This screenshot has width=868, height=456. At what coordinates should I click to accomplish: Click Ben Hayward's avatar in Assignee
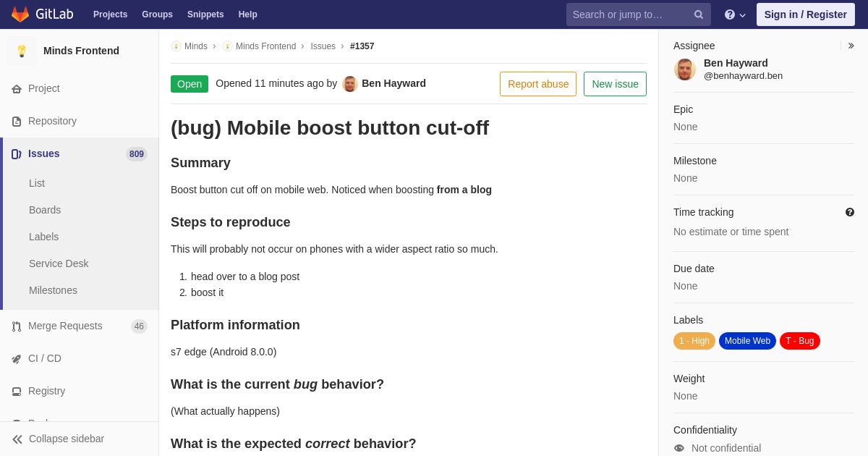tap(685, 69)
